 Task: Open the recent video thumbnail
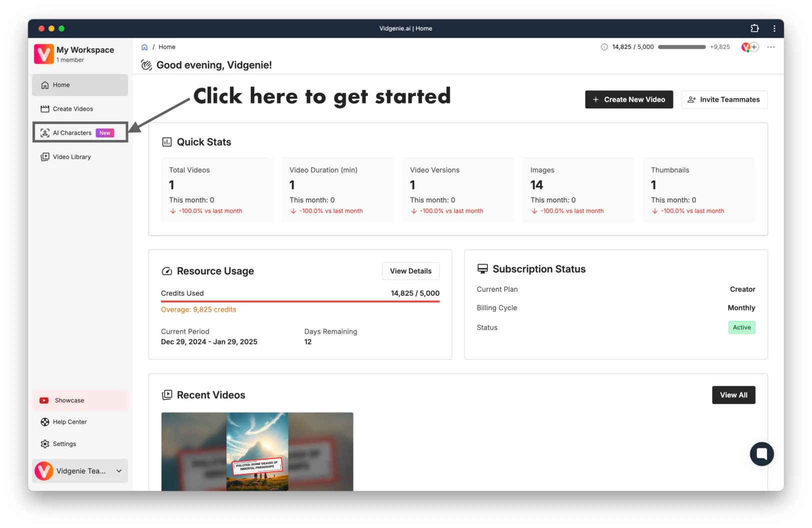[257, 451]
